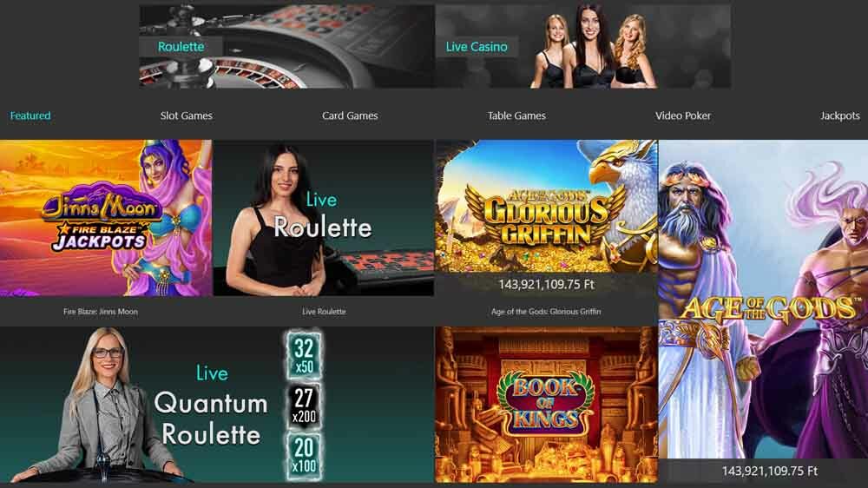Viewport: 868px width, 488px height.
Task: Switch to the Slot Games tab
Action: click(x=187, y=115)
